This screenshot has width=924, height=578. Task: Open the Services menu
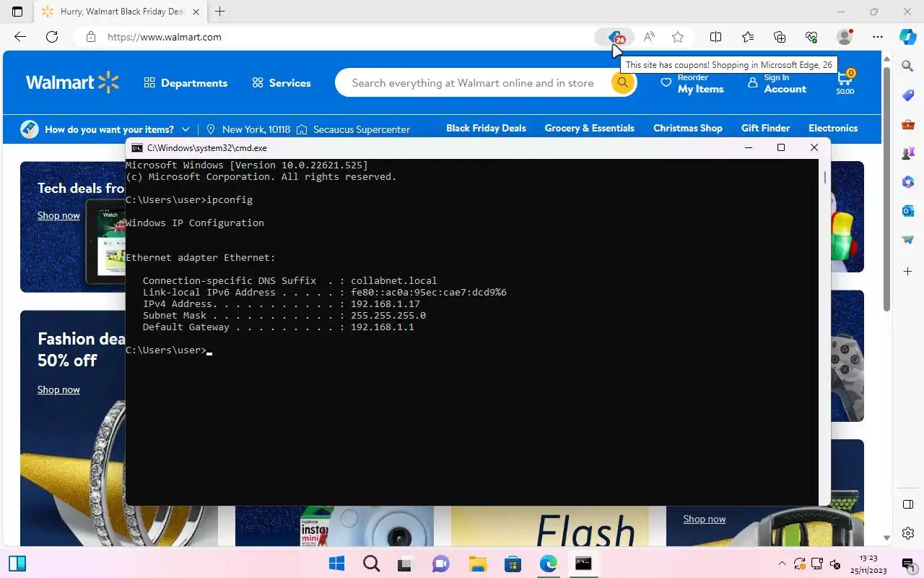[282, 83]
